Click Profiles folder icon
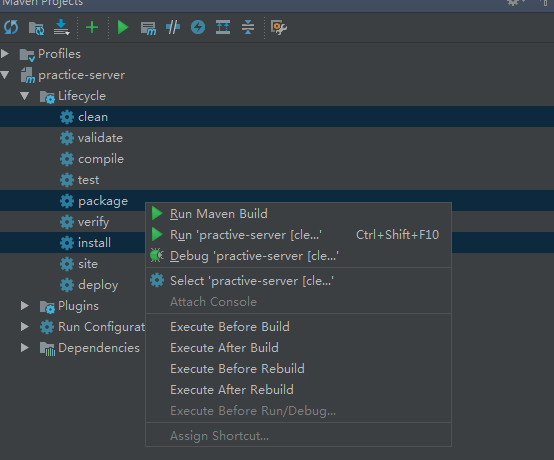The image size is (554, 460). click(27, 55)
